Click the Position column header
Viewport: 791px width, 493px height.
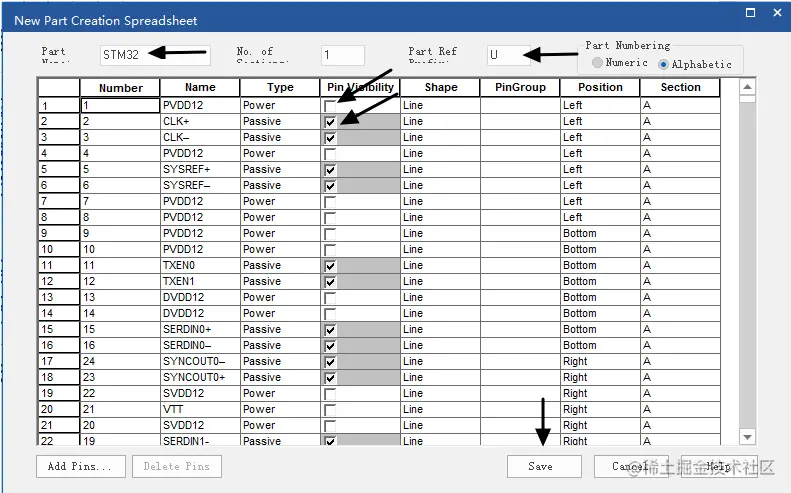(x=600, y=88)
